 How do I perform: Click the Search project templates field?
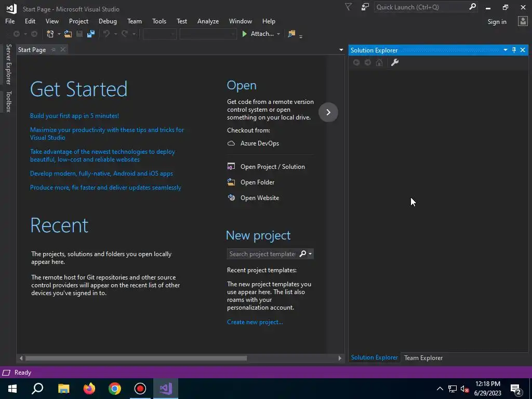(x=262, y=254)
